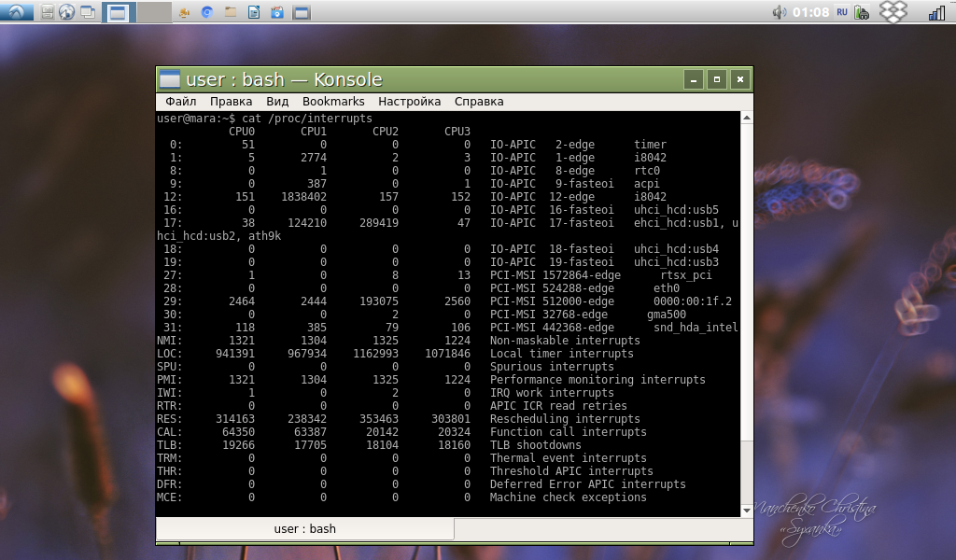Switch to the first virtual desktop
Viewport: 956px width, 560px height.
tap(118, 12)
